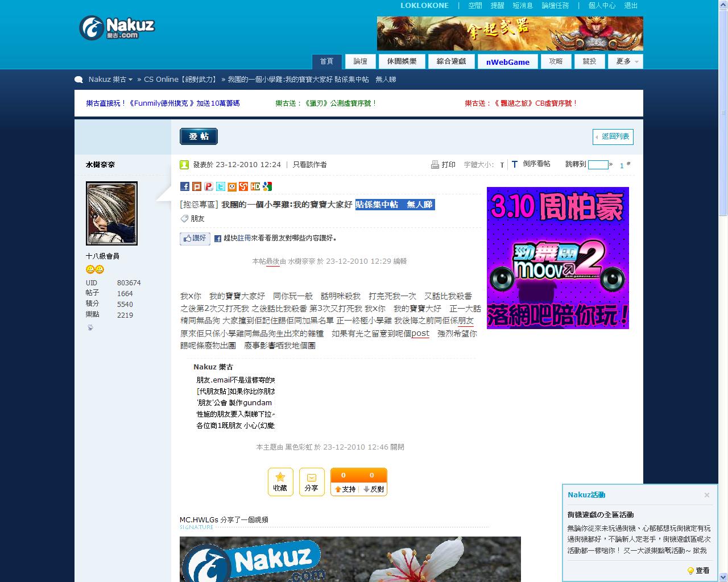Image resolution: width=728 pixels, height=582 pixels.
Task: Click the small status icon below 樂點
Action: [90, 327]
